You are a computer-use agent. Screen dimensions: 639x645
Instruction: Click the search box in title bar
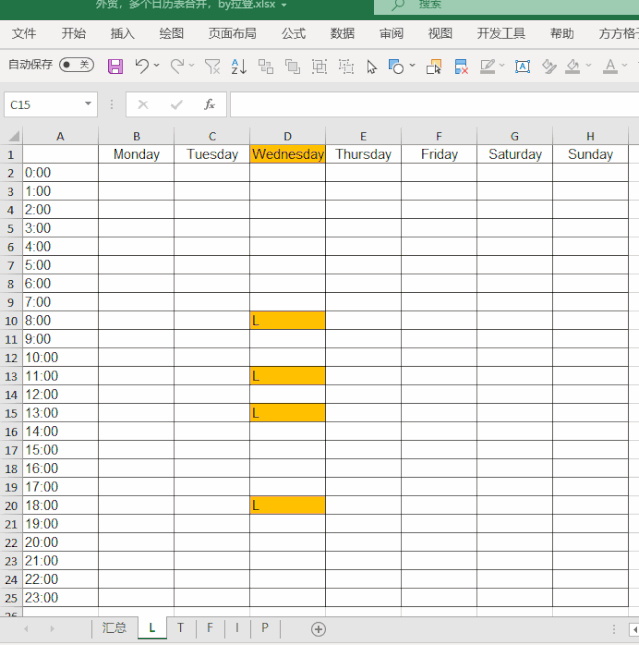coord(506,6)
